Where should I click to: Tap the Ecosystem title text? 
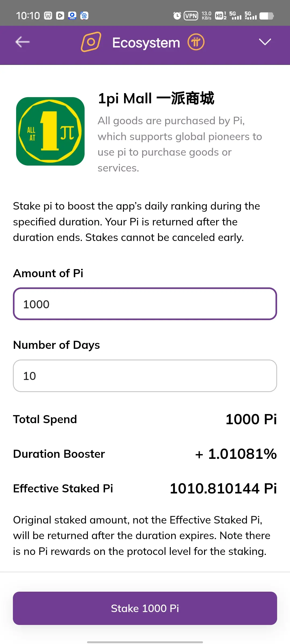(x=146, y=43)
